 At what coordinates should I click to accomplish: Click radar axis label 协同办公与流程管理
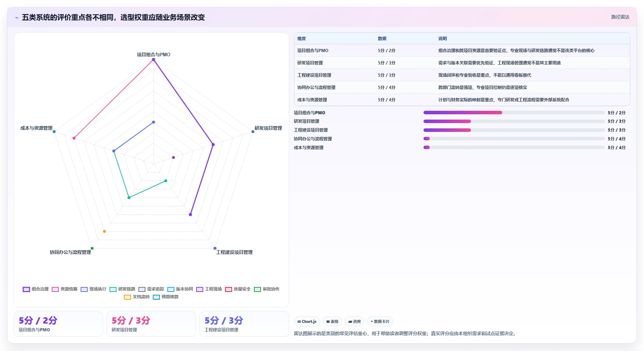(x=70, y=252)
